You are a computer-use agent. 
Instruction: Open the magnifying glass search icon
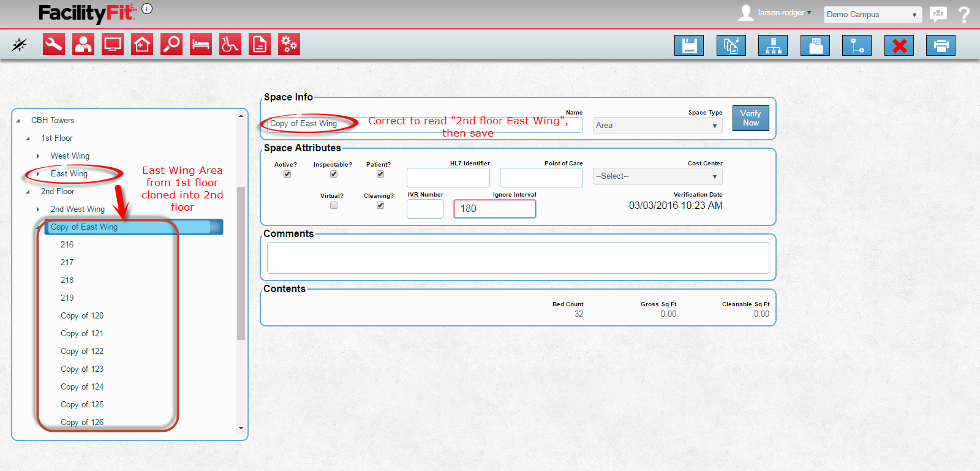171,45
